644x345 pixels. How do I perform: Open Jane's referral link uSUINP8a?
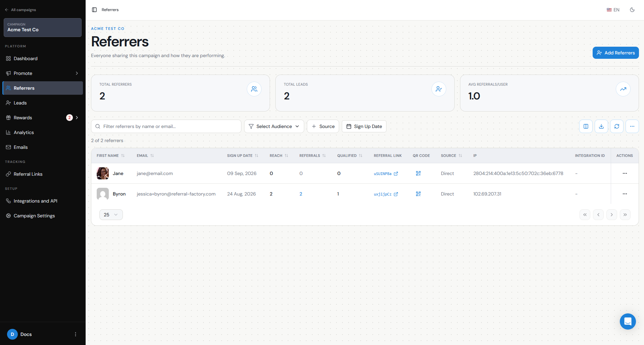[x=386, y=174]
